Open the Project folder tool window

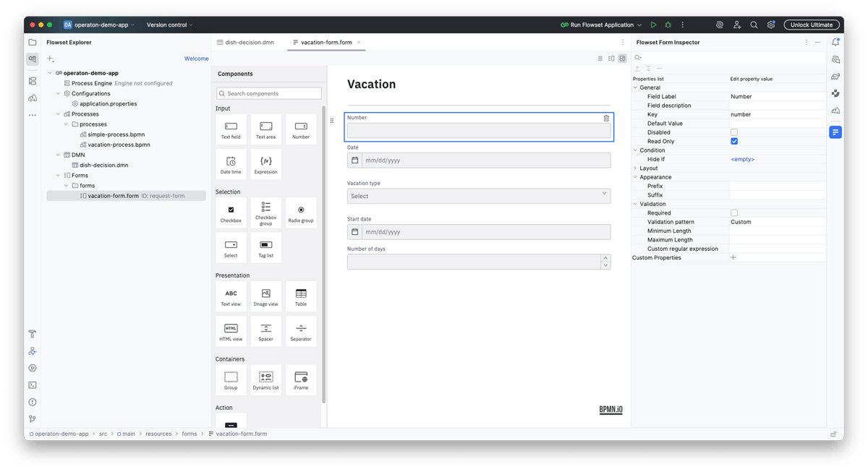point(33,43)
